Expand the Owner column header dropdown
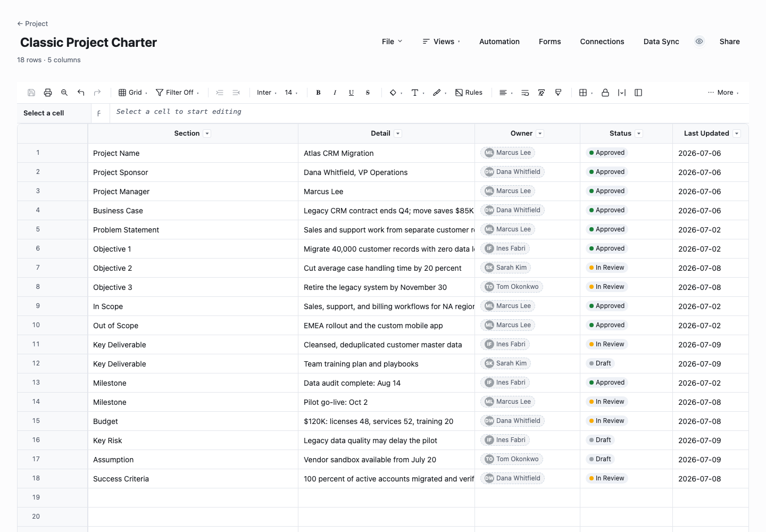The image size is (766, 532). coord(540,134)
